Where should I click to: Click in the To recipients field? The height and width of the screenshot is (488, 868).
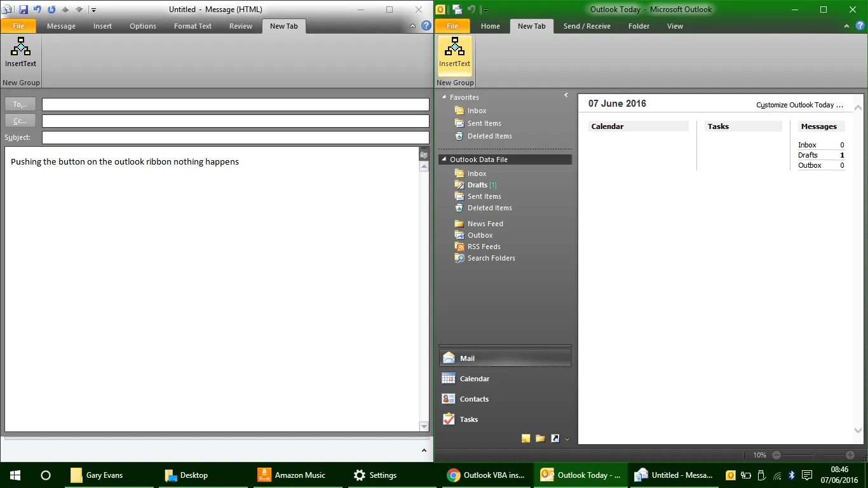coord(236,104)
